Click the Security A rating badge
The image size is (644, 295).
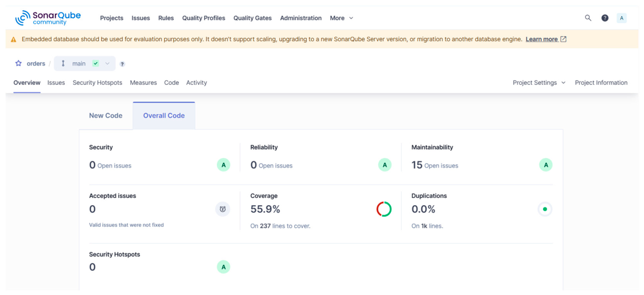[x=223, y=165]
